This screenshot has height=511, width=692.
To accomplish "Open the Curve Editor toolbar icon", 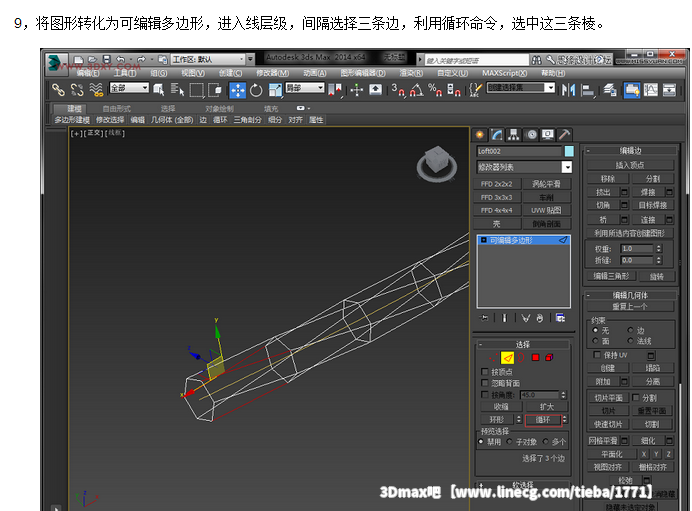I will tap(651, 90).
